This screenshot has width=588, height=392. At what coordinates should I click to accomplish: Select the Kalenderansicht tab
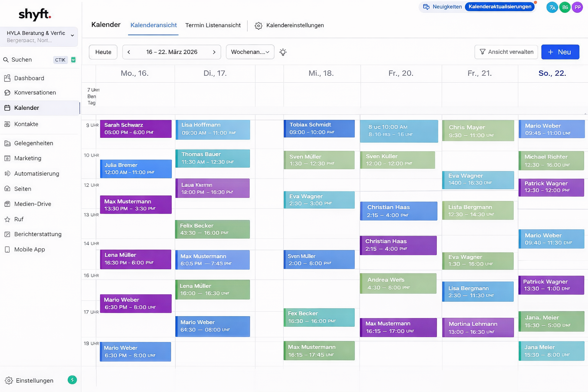154,25
